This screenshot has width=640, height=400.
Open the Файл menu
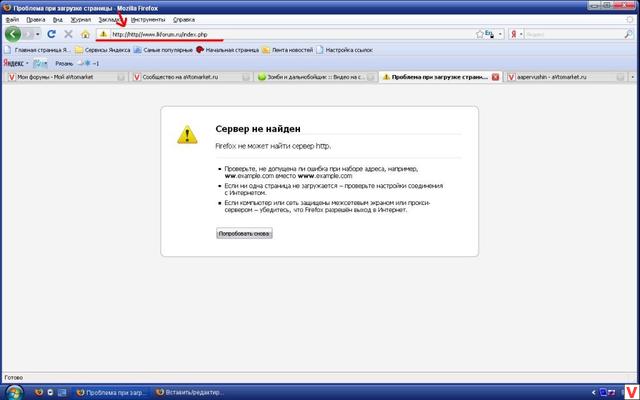pyautogui.click(x=12, y=20)
